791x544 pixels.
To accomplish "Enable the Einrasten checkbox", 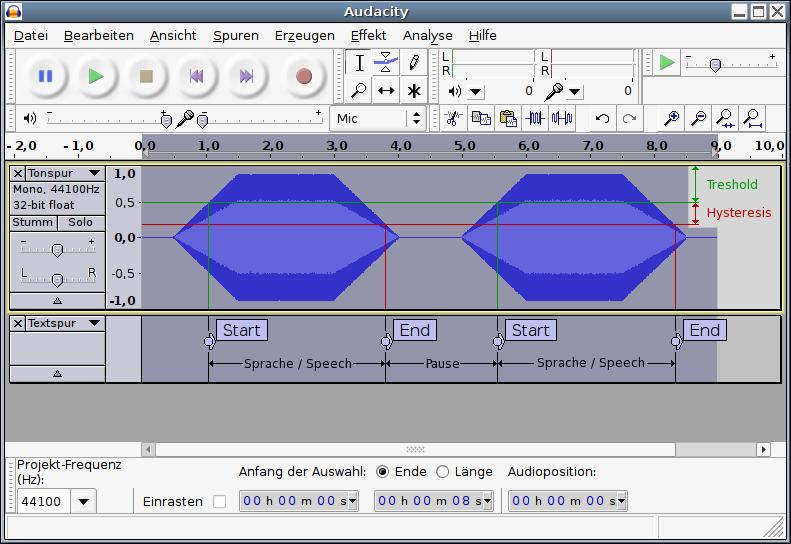I will [x=219, y=501].
